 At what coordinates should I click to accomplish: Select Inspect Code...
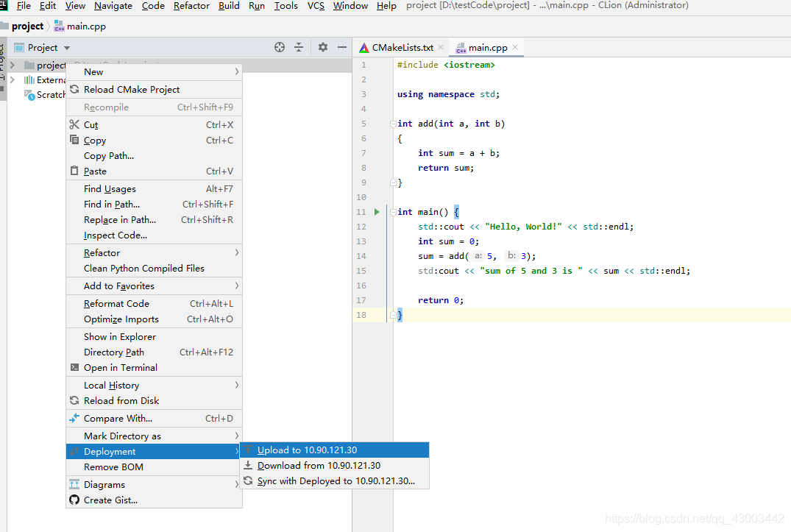pos(154,235)
